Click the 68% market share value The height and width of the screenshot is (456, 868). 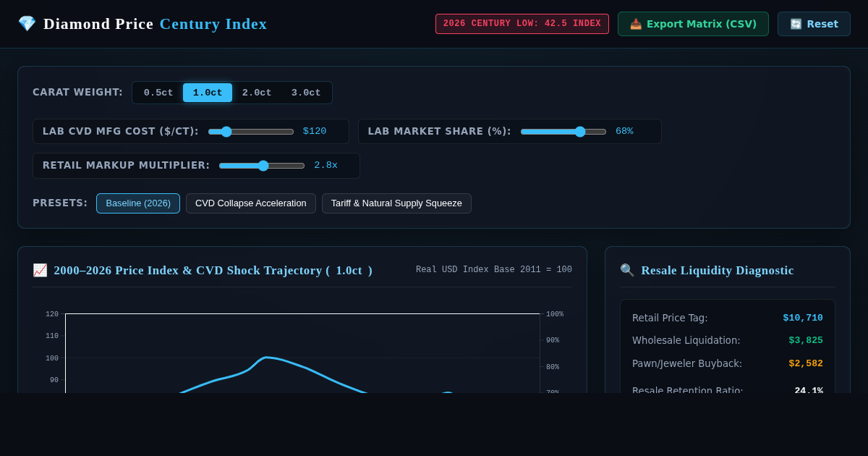tap(624, 131)
